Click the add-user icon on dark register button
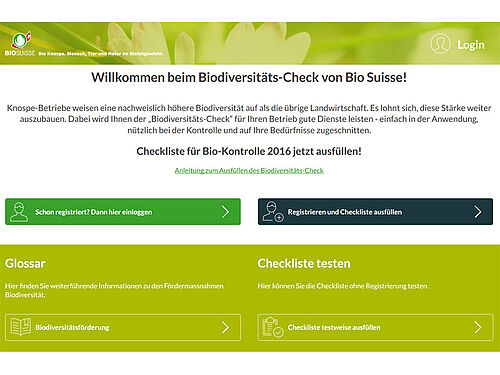Image resolution: width=500 pixels, height=375 pixels. (x=273, y=212)
